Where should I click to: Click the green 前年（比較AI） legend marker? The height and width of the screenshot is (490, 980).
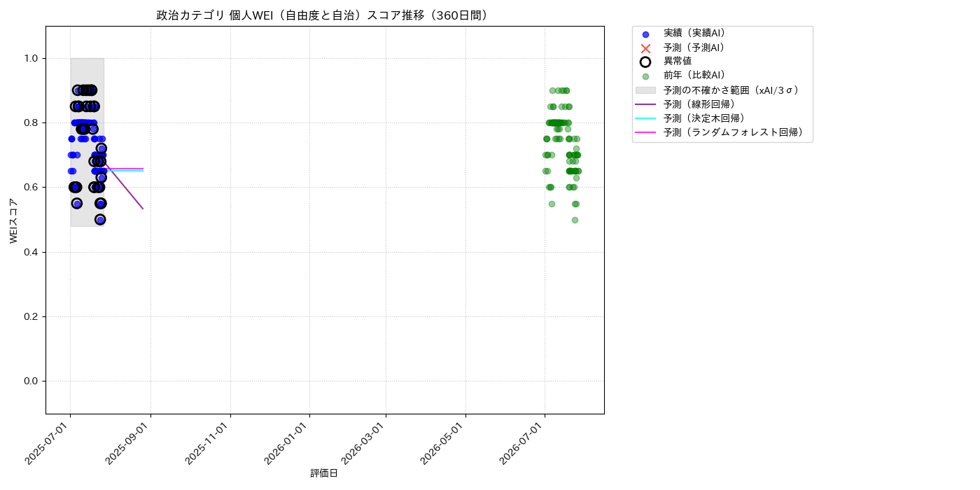click(x=645, y=76)
